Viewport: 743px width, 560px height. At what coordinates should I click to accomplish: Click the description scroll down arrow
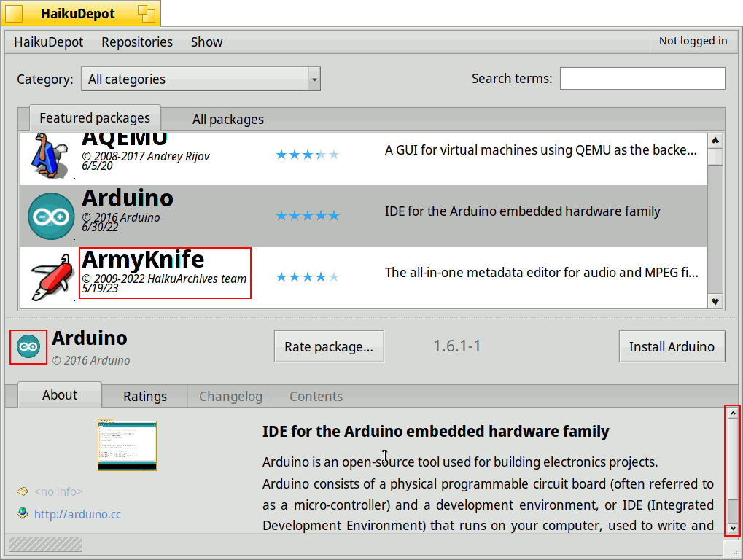point(733,528)
